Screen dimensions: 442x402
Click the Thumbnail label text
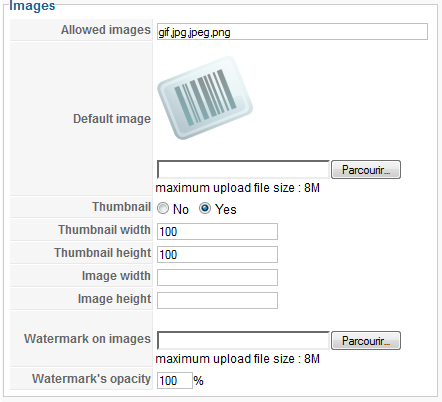(121, 207)
